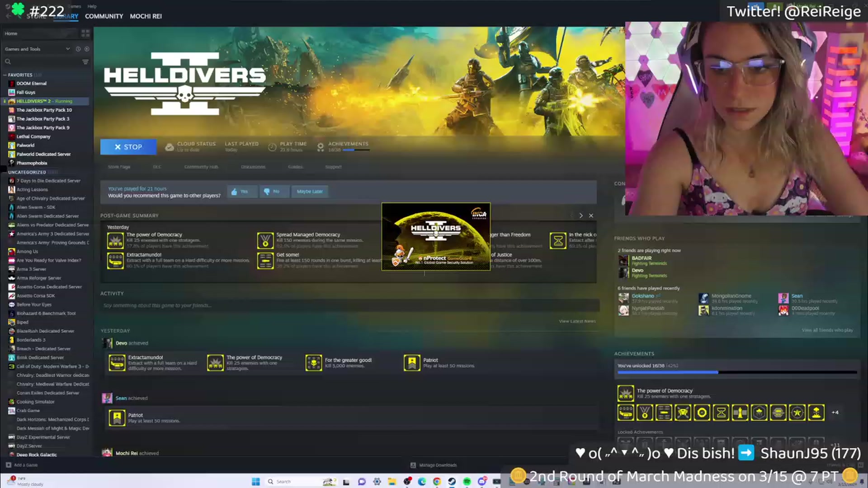Click Patriot achievement icon under Sean
Viewport: 868px width, 488px height.
[117, 418]
